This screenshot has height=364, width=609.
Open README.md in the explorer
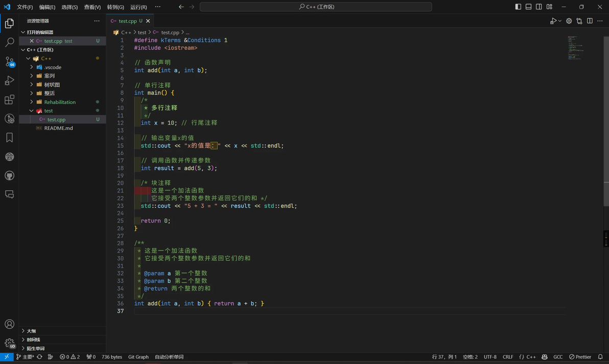point(62,128)
